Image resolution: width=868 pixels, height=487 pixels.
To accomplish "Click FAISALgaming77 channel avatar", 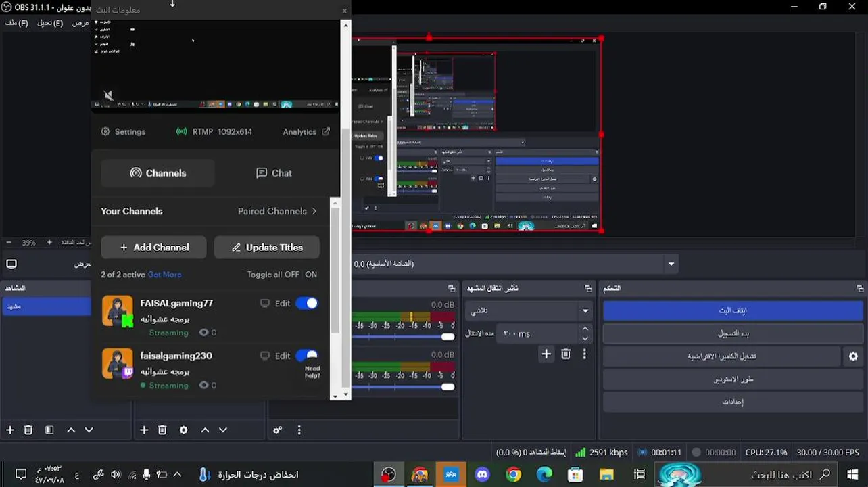I will (x=118, y=311).
